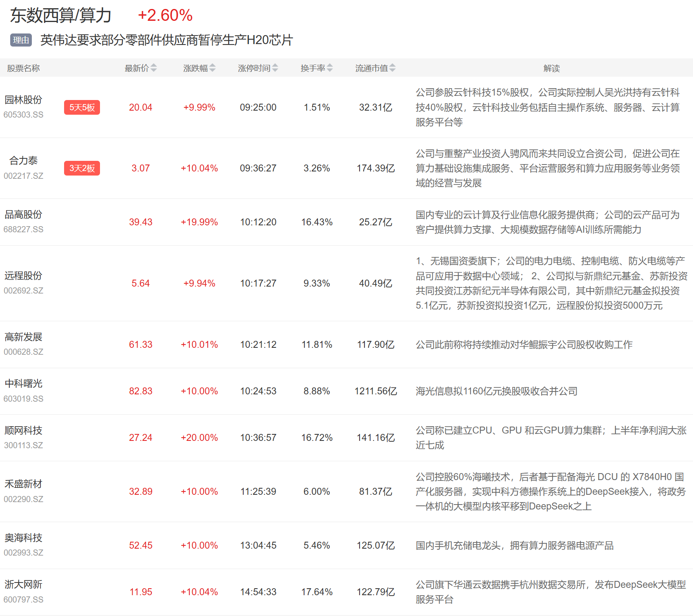Click sort arrows beside 涨跌幅 column
This screenshot has height=616, width=693.
[x=212, y=68]
